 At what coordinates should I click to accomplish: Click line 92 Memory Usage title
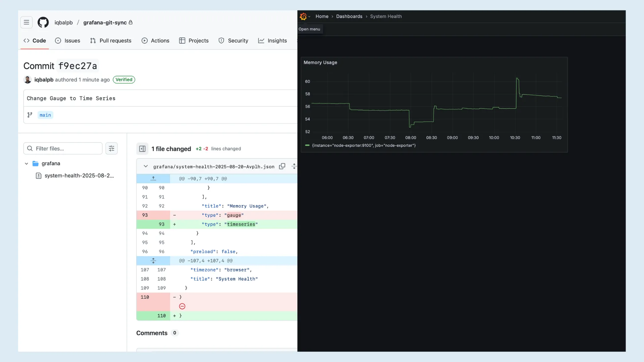(x=217, y=206)
